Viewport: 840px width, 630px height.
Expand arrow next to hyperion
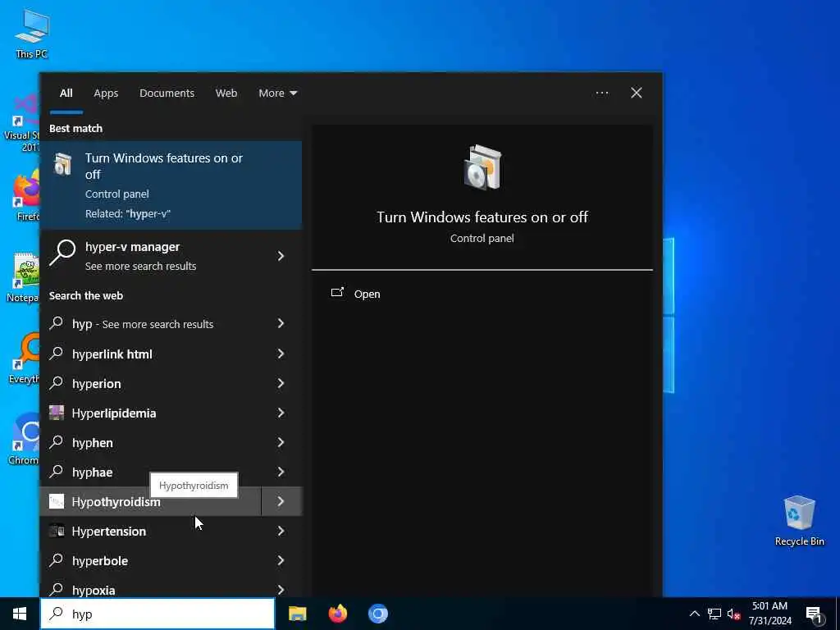281,383
